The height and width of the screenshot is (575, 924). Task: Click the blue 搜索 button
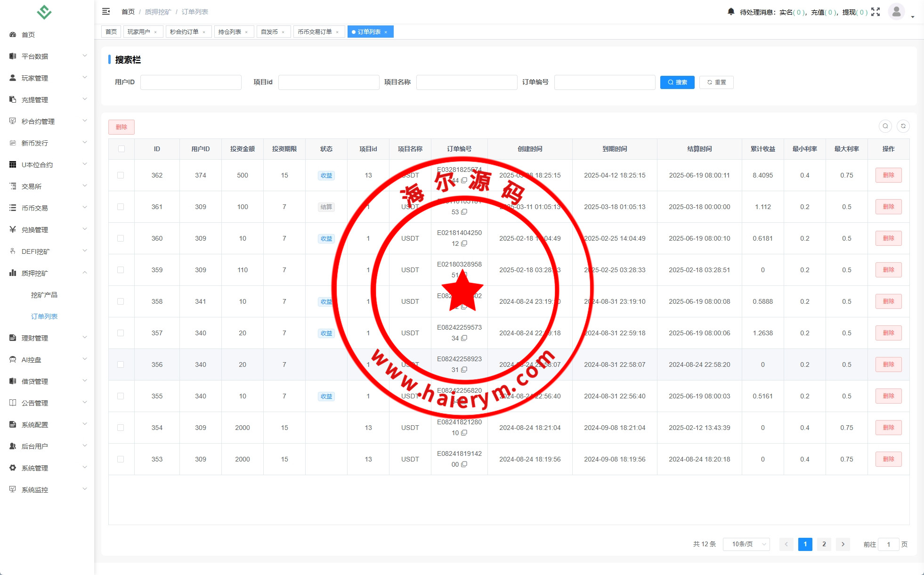coord(677,82)
